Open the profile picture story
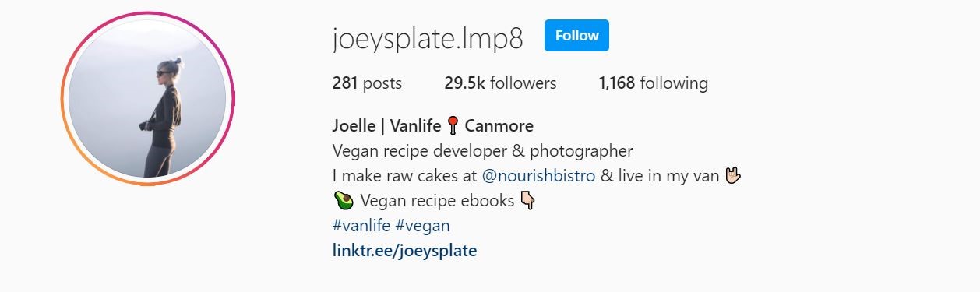This screenshot has width=980, height=292. click(147, 99)
